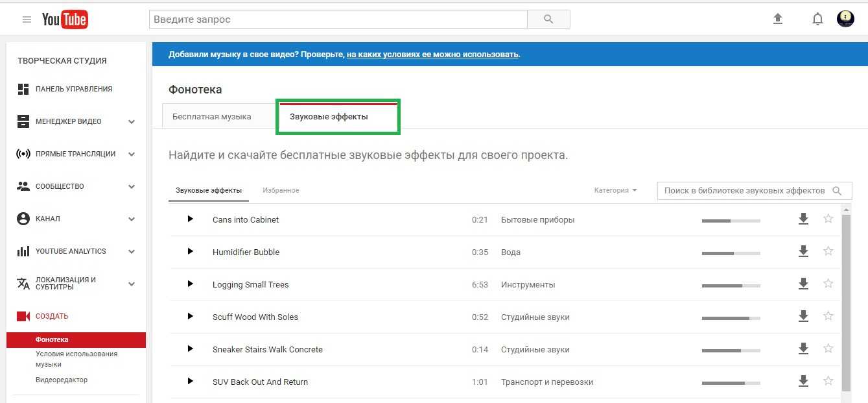Open Видеоредактор in the sidebar
The height and width of the screenshot is (403, 868).
pyautogui.click(x=62, y=380)
